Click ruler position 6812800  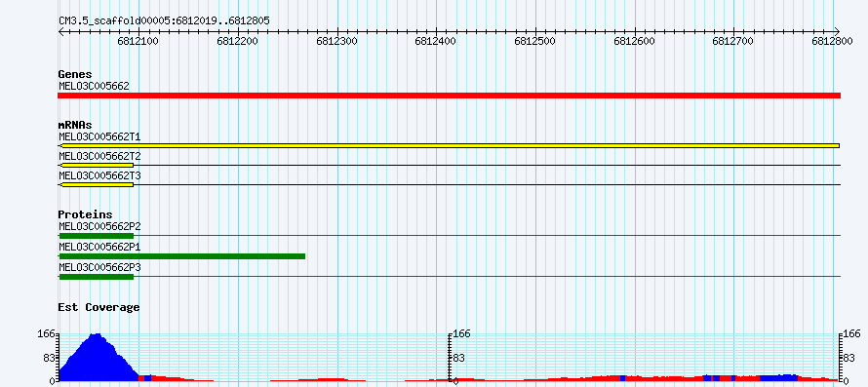coord(833,41)
